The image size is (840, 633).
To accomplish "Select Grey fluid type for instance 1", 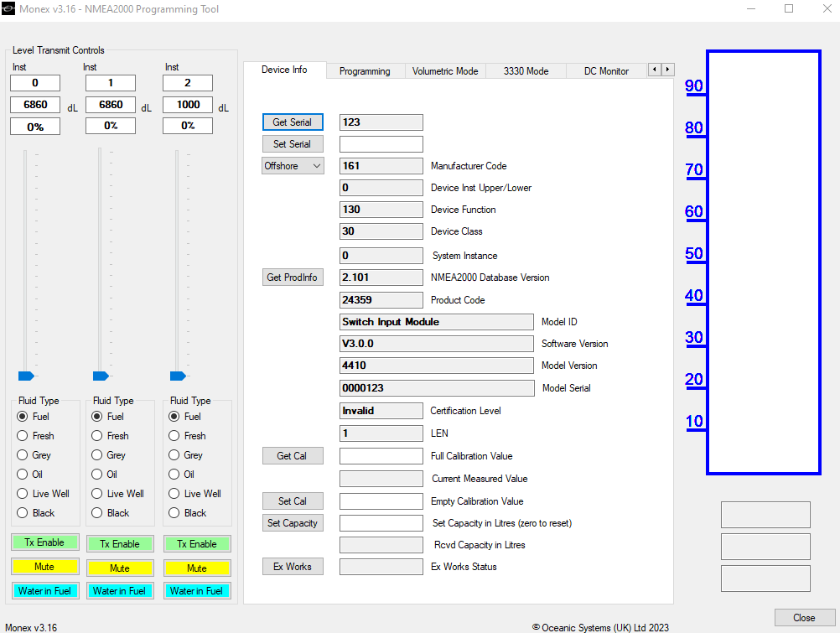I will pyautogui.click(x=109, y=455).
